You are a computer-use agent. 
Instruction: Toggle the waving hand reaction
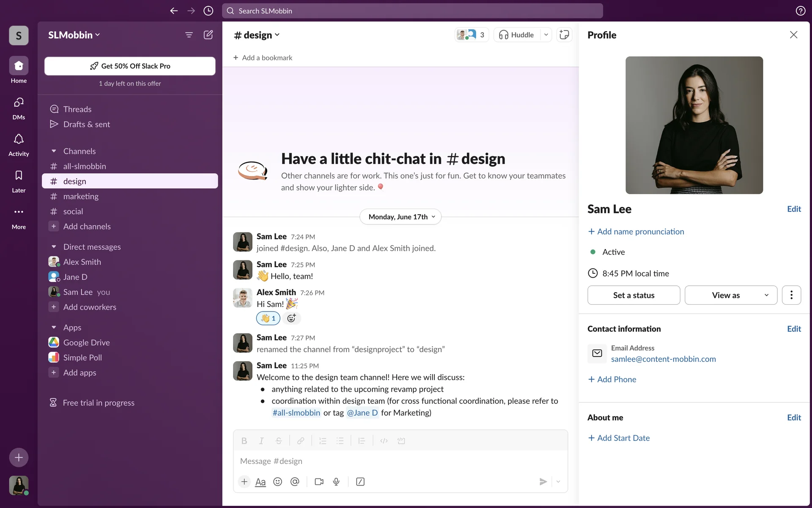click(268, 318)
